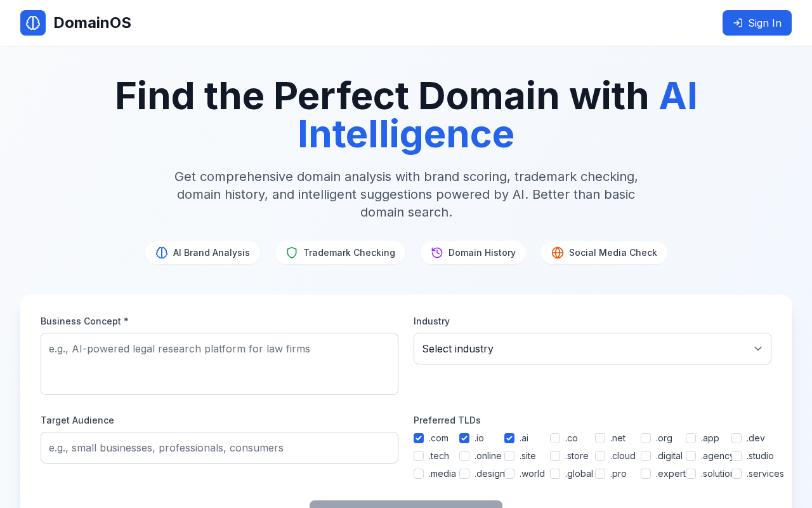Uncheck the .com TLD checkbox
The width and height of the screenshot is (812, 508).
point(419,438)
